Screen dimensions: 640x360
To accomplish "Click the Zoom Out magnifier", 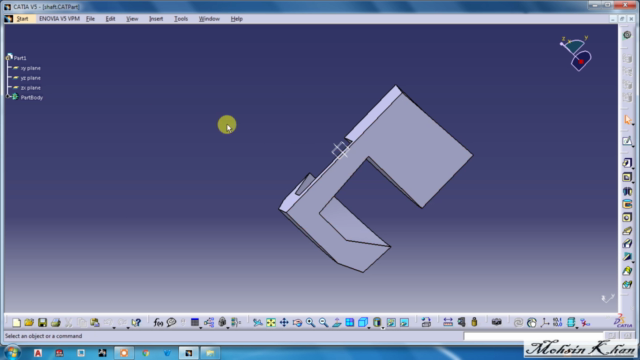I will coord(323,322).
